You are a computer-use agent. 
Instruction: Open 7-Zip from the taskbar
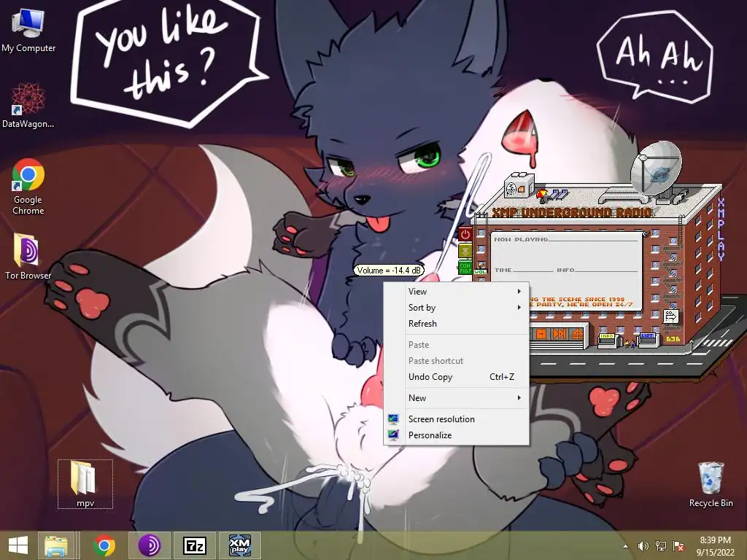[195, 545]
